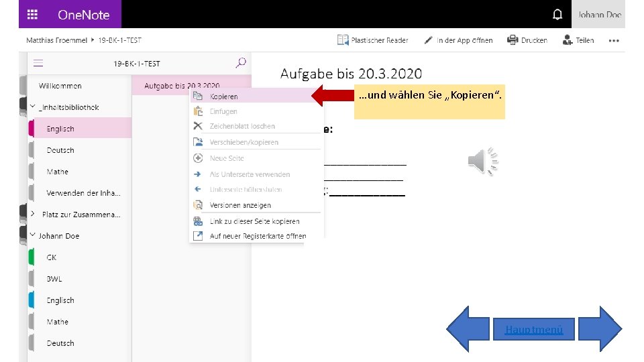Click the Drucken printer button
Viewport: 644px width, 362px height.
coord(527,40)
